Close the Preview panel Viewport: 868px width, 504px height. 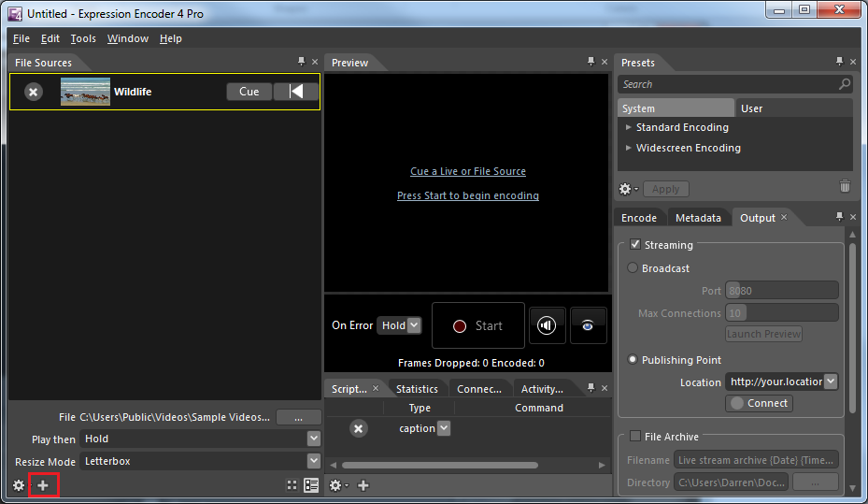click(605, 62)
